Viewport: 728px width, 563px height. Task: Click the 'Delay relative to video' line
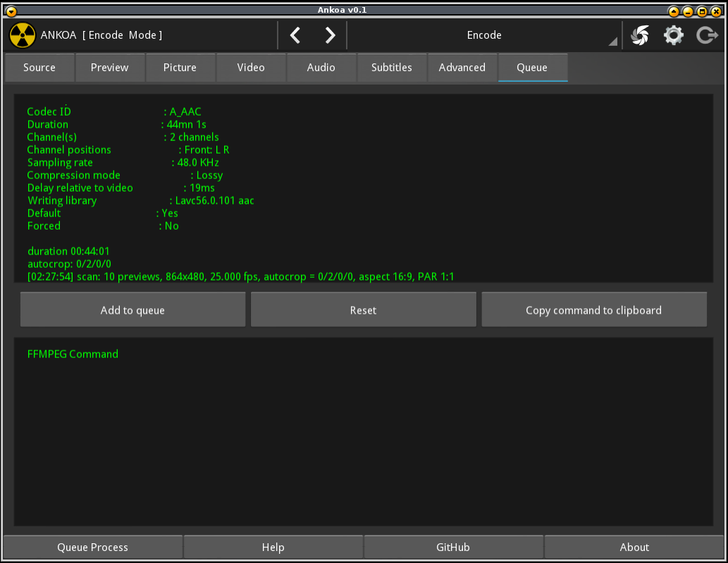121,188
